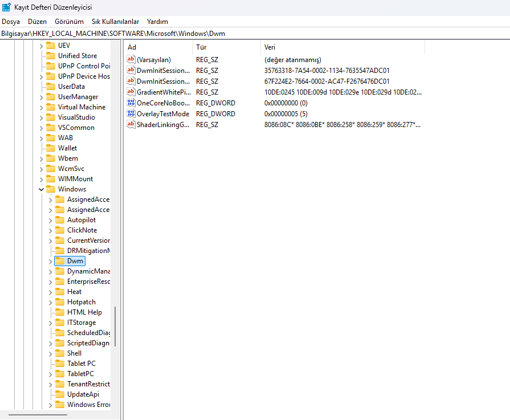Click the registry path address bar
Image resolution: width=510 pixels, height=420 pixels.
pos(255,34)
